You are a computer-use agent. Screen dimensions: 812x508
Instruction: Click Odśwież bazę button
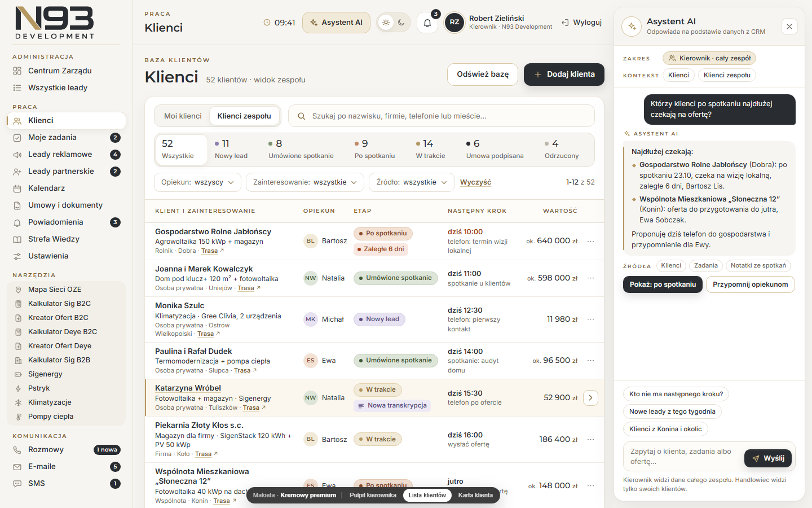click(483, 75)
